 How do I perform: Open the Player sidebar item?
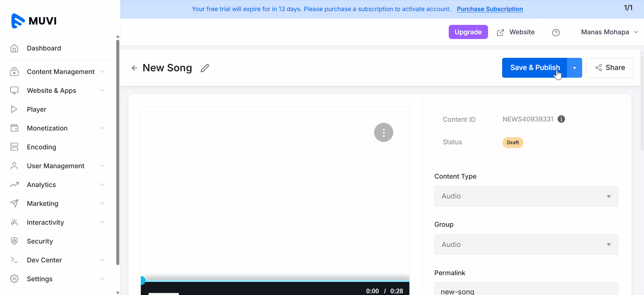(x=36, y=110)
